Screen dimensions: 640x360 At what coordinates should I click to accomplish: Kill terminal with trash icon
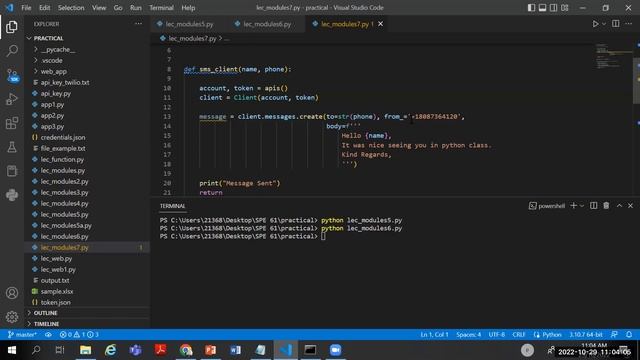pos(606,206)
